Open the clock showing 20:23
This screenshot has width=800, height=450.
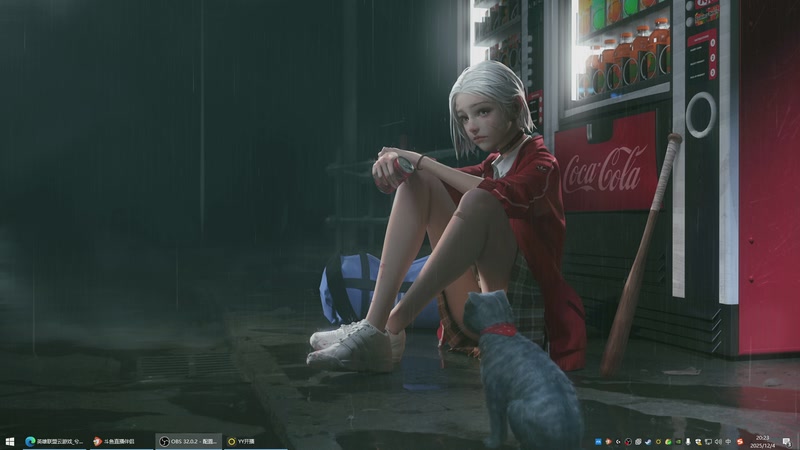[763, 442]
